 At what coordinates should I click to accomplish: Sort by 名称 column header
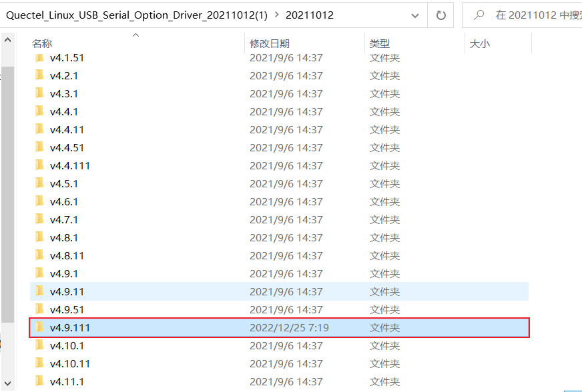[42, 44]
